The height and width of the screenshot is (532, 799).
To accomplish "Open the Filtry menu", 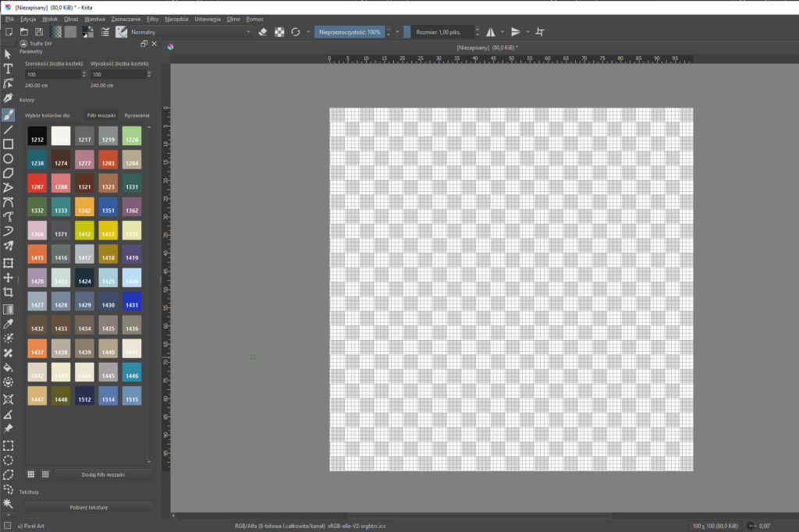I will click(153, 18).
